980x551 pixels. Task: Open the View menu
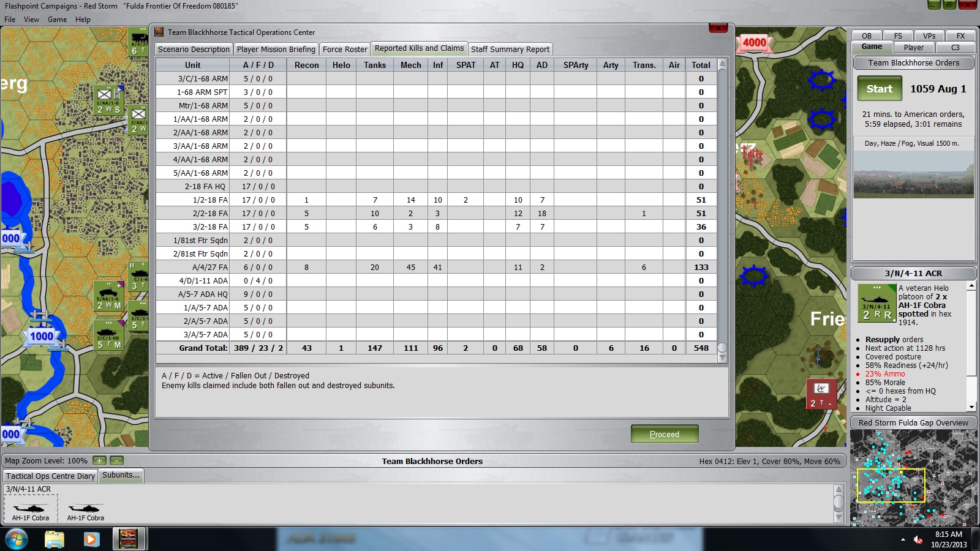[31, 20]
